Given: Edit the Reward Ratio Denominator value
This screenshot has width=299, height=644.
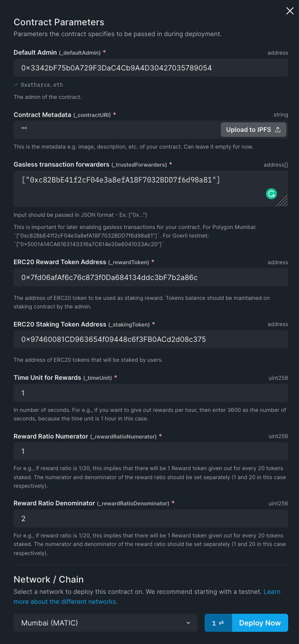Looking at the screenshot, I should point(150,518).
